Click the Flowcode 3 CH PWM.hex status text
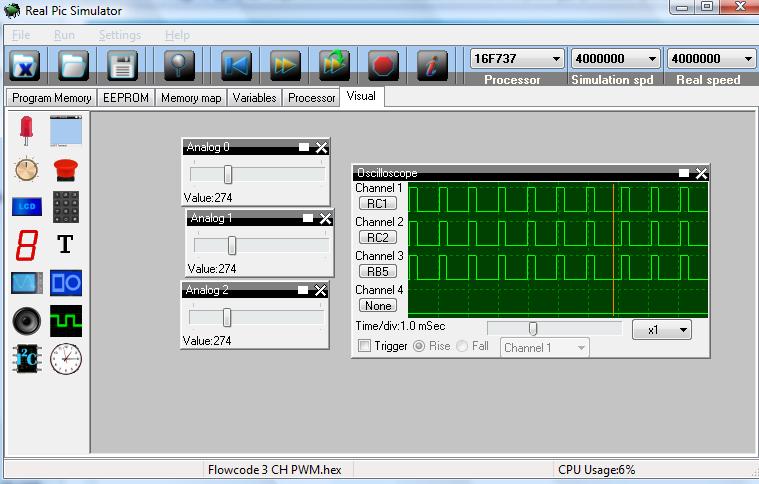 click(274, 469)
